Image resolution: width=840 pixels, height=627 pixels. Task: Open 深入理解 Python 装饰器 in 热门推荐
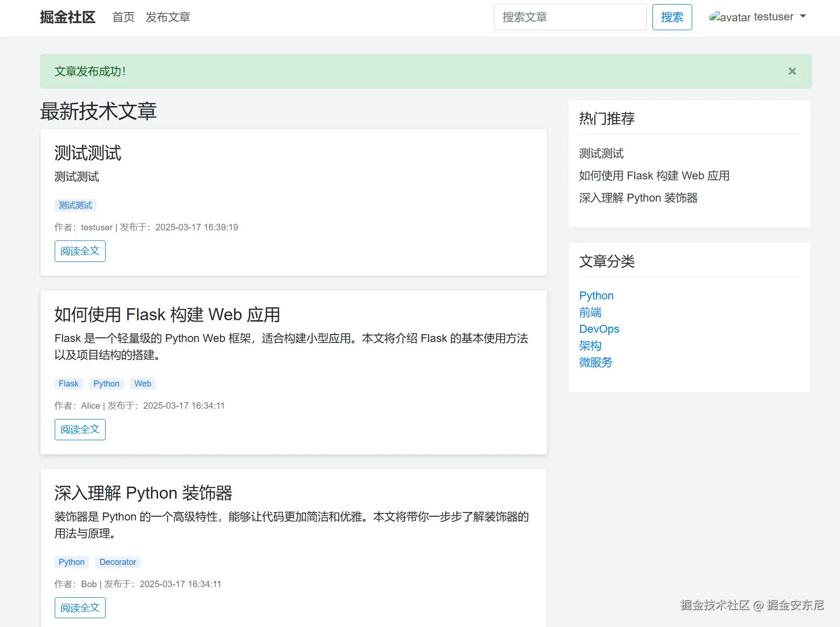click(x=638, y=198)
